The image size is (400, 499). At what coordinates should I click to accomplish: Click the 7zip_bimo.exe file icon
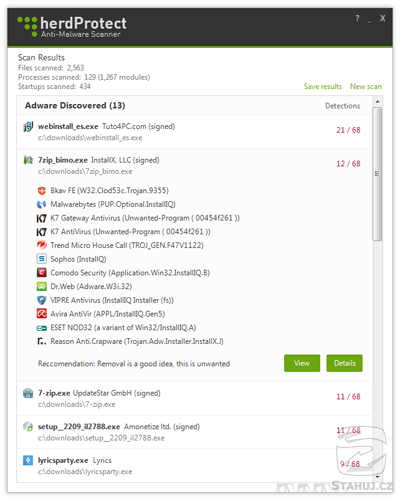click(x=28, y=160)
